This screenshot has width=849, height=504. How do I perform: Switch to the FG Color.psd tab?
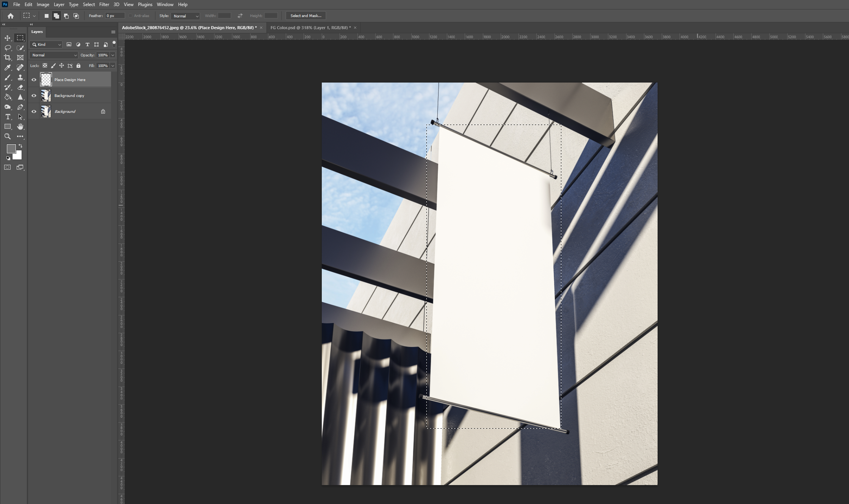click(310, 28)
